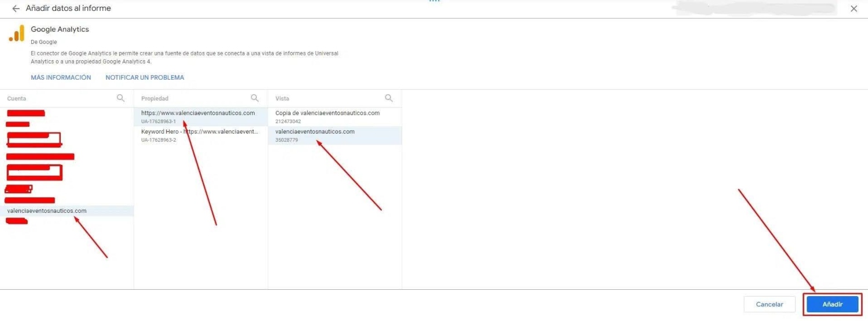Click the back arrow beside Añadir datos al informe

[x=16, y=9]
